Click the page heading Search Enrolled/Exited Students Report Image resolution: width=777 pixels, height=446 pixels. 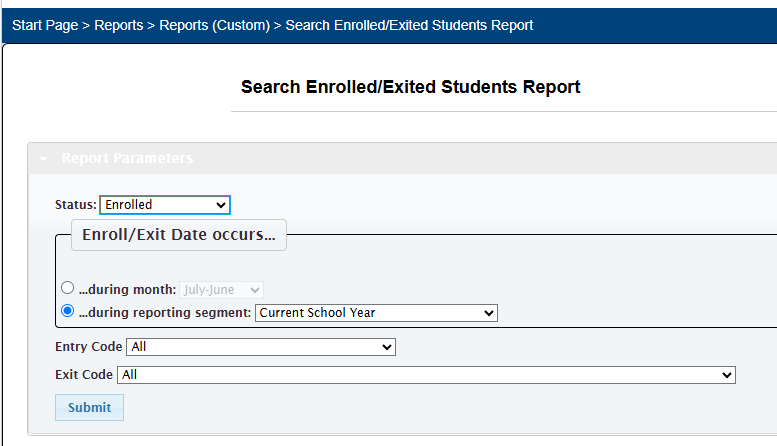pyautogui.click(x=410, y=87)
